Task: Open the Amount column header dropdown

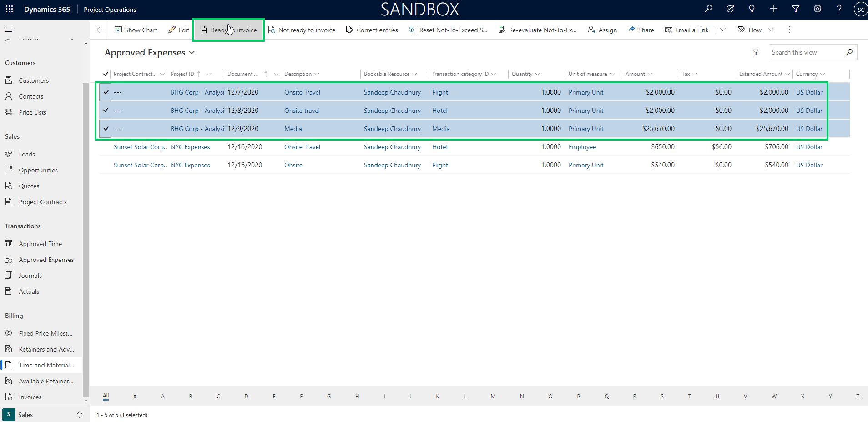Action: point(650,74)
